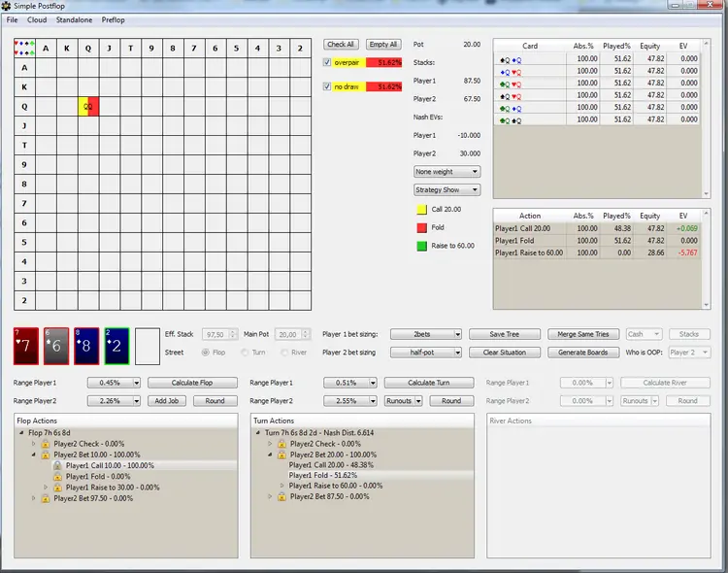Click the Calculate Flop button
The image size is (728, 573).
click(x=192, y=383)
